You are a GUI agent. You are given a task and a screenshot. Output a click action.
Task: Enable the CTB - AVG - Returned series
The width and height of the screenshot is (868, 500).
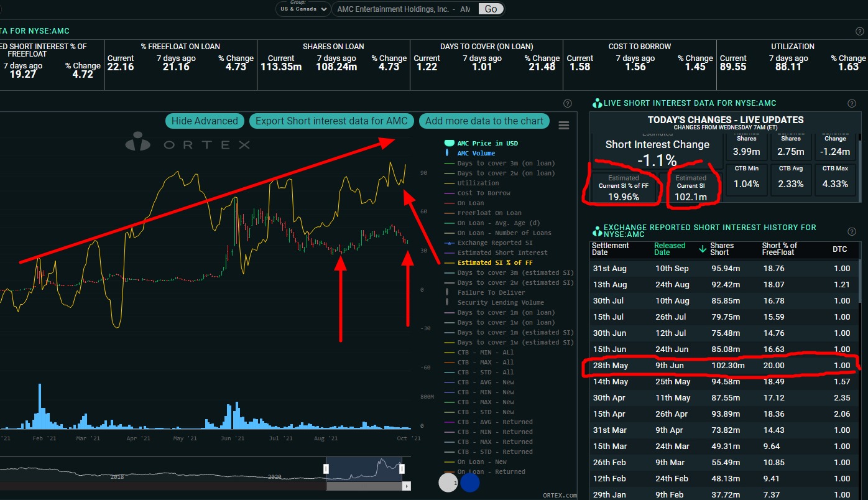point(489,422)
